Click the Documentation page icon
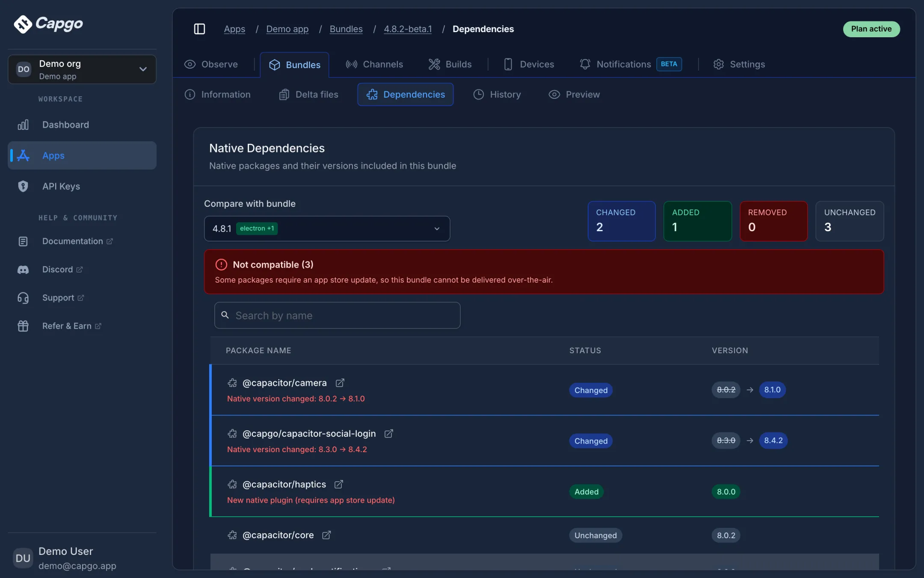 click(23, 241)
